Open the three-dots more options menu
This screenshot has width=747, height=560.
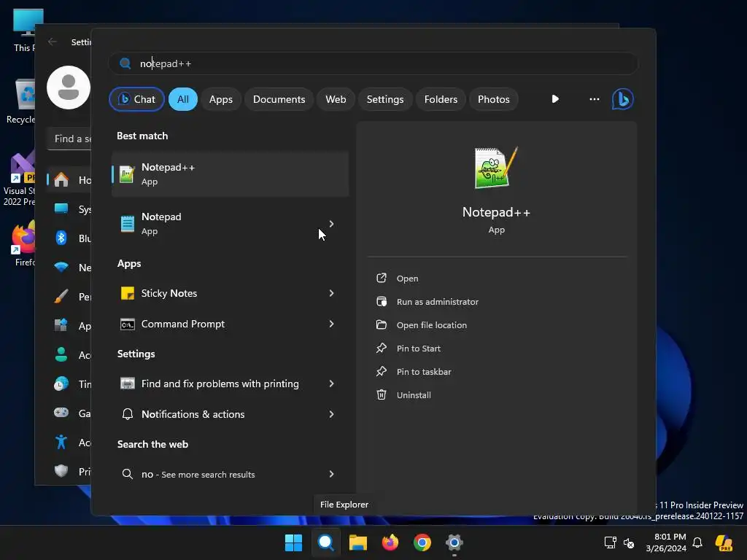[x=594, y=99]
